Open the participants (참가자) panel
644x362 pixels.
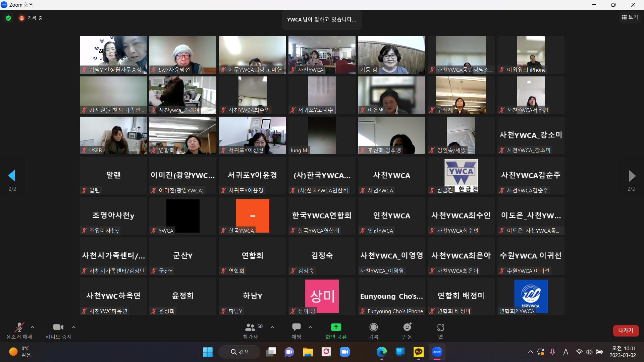pyautogui.click(x=251, y=330)
